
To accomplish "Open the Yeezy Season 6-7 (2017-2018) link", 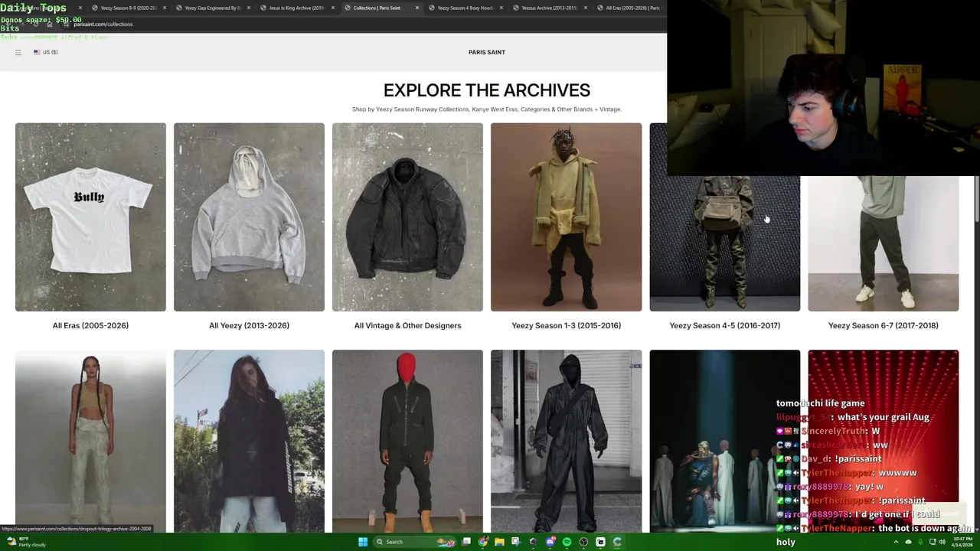I will (883, 325).
